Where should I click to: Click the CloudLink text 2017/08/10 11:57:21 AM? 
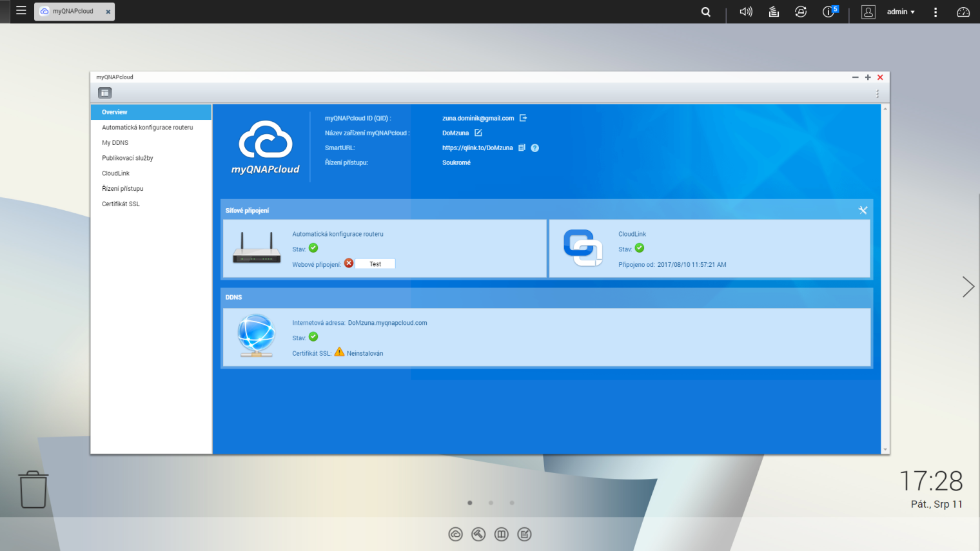coord(692,265)
